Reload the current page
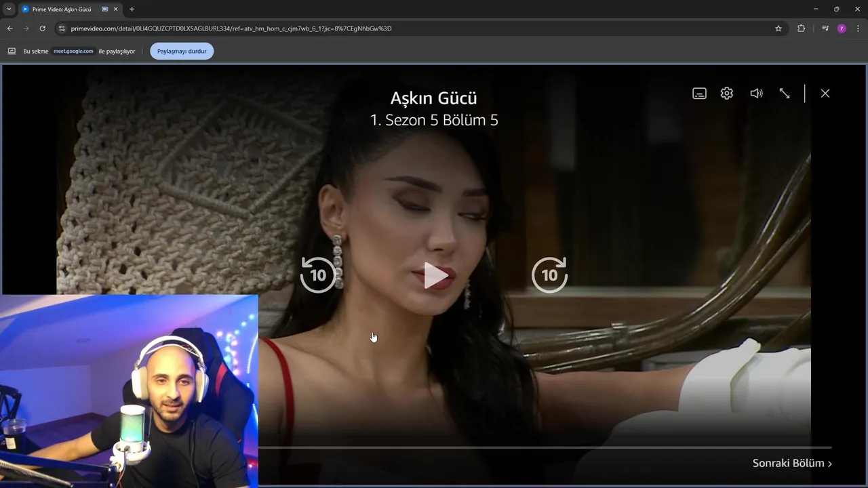The width and height of the screenshot is (868, 488). 42,28
